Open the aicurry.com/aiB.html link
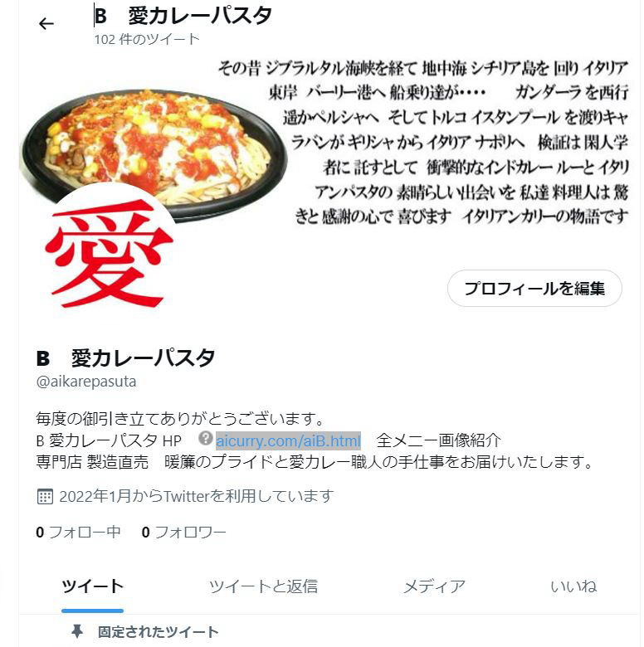 [x=288, y=440]
